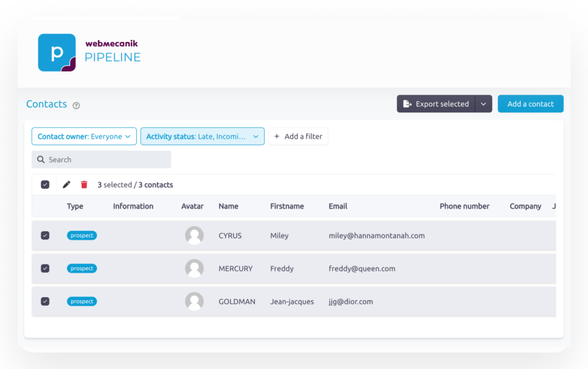Open the Contact owner filter dropdown
588x369 pixels.
pos(84,137)
